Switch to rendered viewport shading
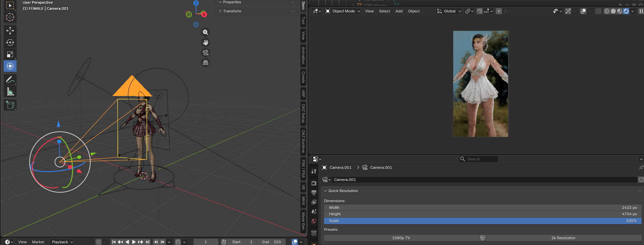Image resolution: width=644 pixels, height=245 pixels. [626, 11]
